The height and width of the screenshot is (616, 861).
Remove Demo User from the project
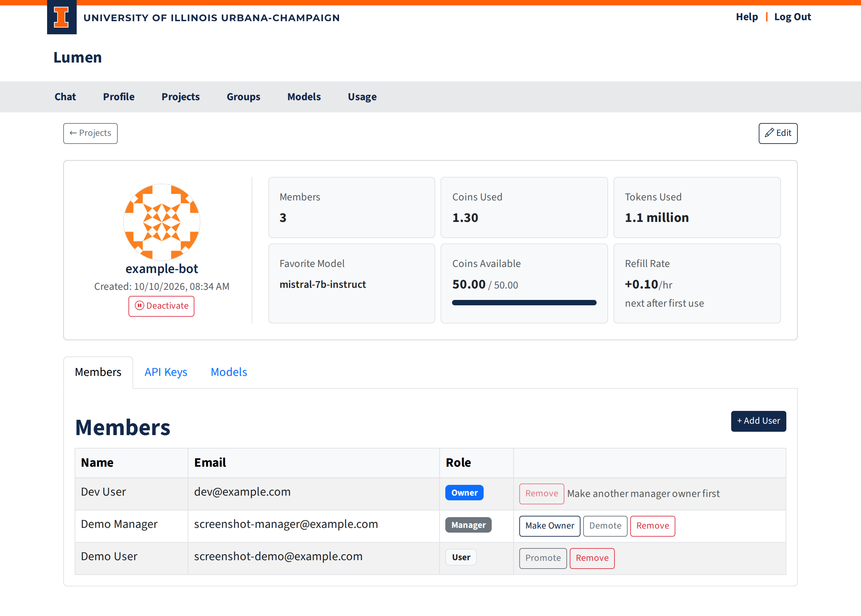(592, 558)
